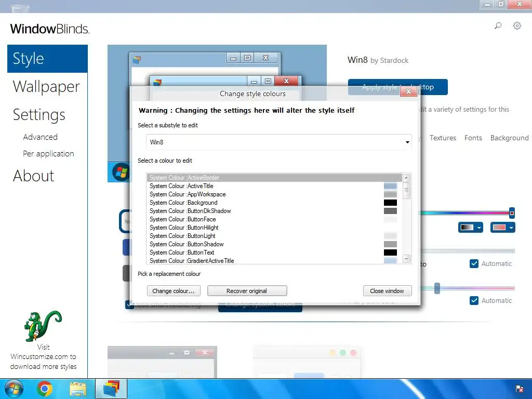Image resolution: width=532 pixels, height=399 pixels.
Task: Select System Colour AppWorkspace row
Action: pyautogui.click(x=274, y=194)
